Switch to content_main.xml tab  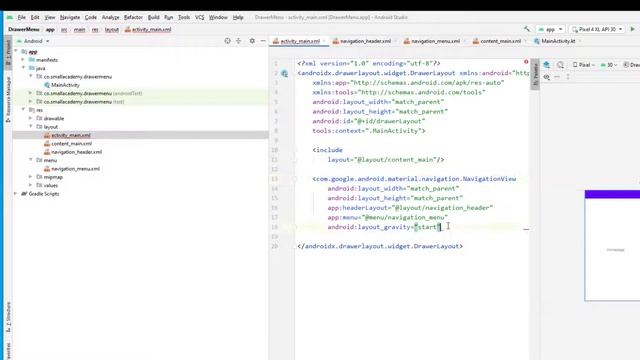(500, 41)
